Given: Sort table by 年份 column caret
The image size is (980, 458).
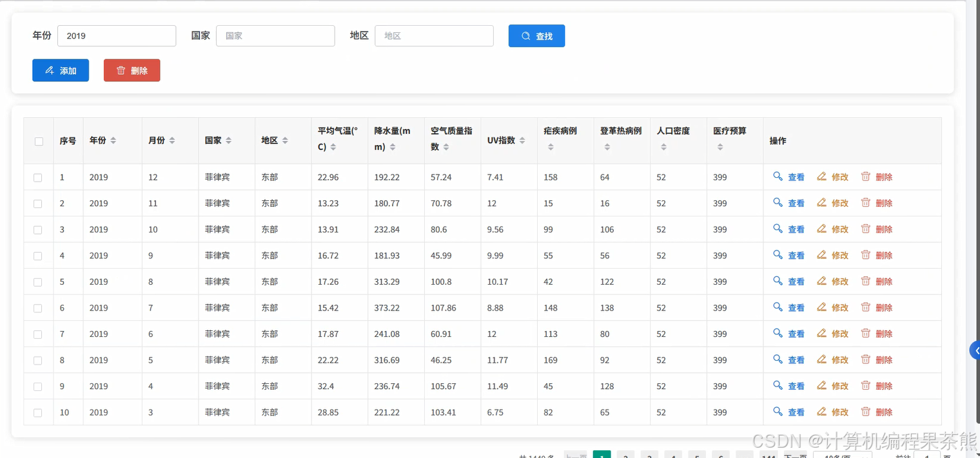Looking at the screenshot, I should [x=113, y=140].
